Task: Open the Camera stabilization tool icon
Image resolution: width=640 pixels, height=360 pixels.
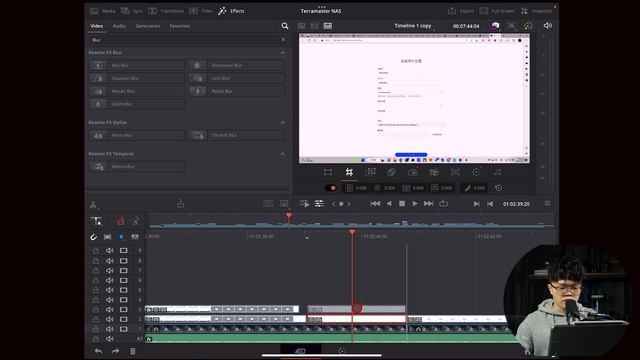Action: (x=434, y=172)
